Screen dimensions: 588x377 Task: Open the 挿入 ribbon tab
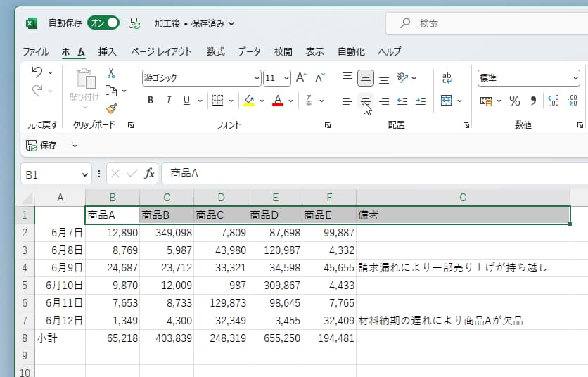[108, 51]
